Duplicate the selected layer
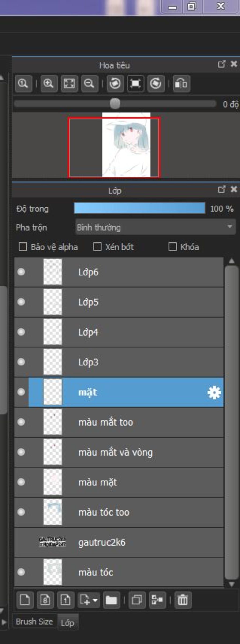The width and height of the screenshot is (240, 644). 137,600
